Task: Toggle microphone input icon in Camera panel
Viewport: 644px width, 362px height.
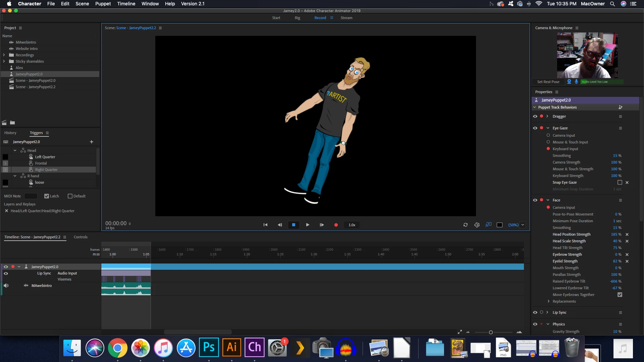Action: coord(576,82)
